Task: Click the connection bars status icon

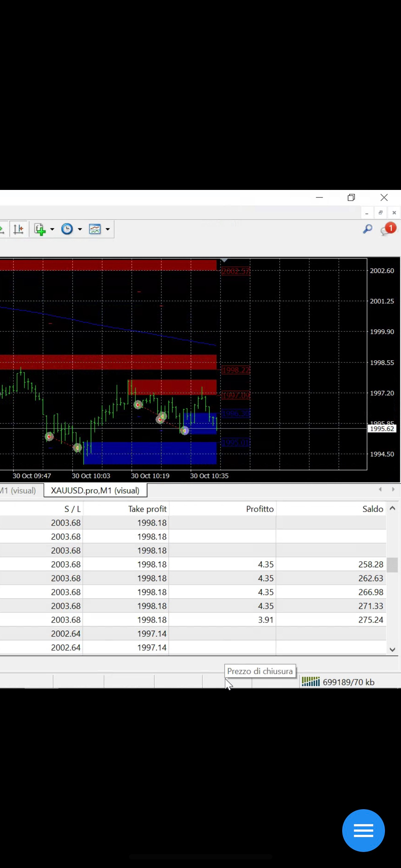Action: tap(311, 682)
